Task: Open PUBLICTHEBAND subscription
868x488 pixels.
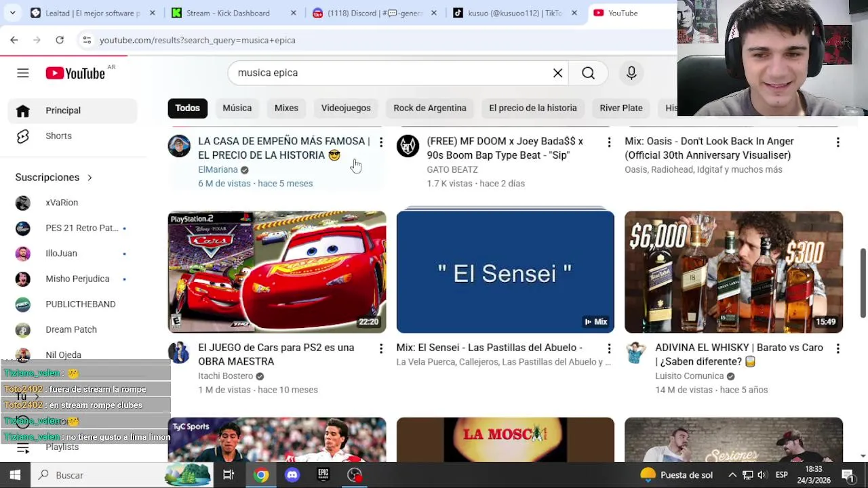Action: (73, 304)
